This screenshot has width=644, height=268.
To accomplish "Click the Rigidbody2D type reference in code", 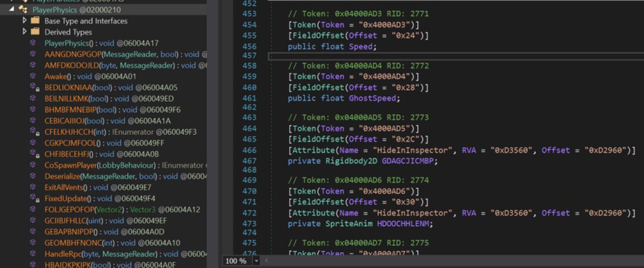I will pos(349,161).
